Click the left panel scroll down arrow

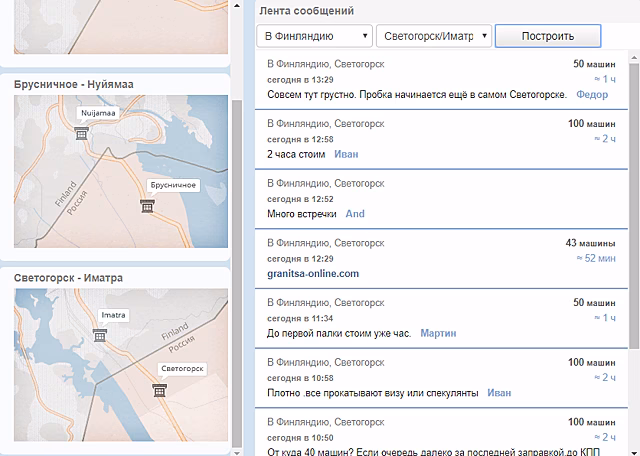tap(237, 452)
